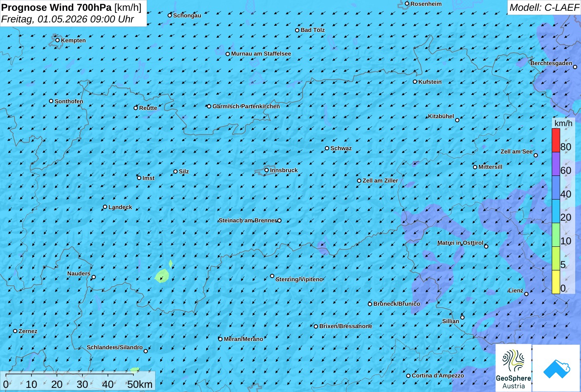Viewport: 581px width, 392px height.
Task: Click the Sonthofen location dot
Action: coord(51,101)
